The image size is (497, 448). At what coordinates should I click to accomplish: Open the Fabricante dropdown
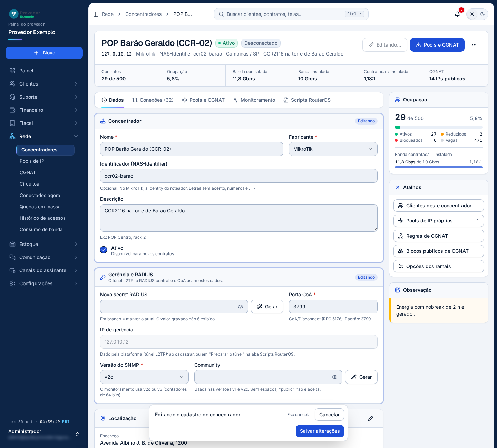pyautogui.click(x=333, y=149)
